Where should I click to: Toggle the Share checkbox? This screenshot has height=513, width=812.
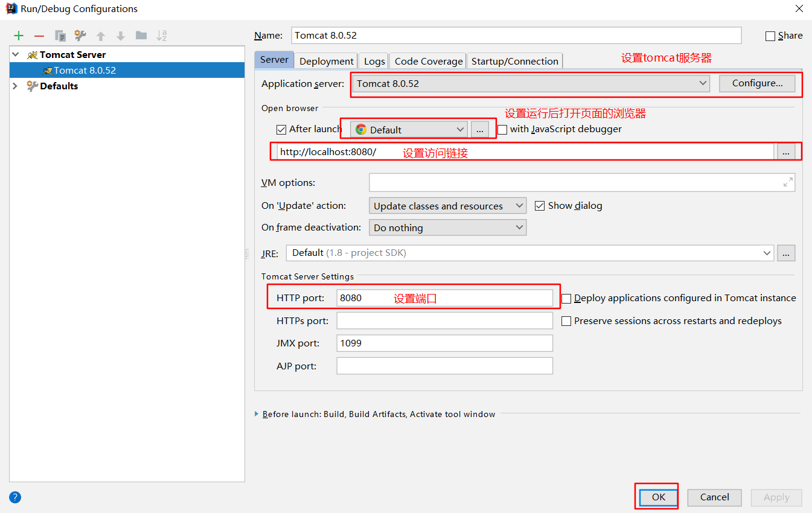(x=770, y=36)
